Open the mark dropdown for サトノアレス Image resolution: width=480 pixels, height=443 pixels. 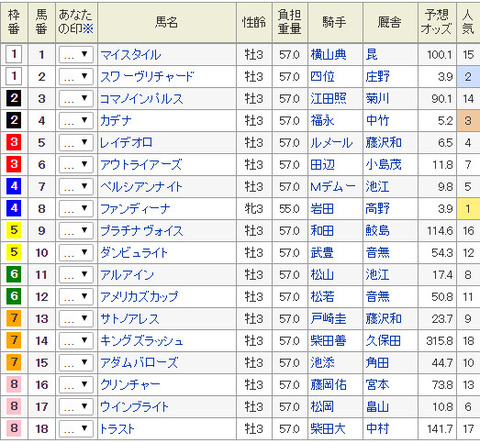(x=76, y=318)
